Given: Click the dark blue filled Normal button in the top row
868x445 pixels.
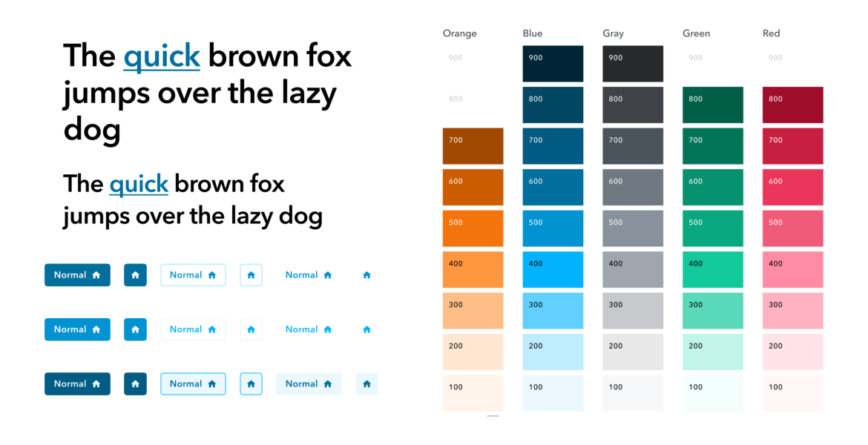Looking at the screenshot, I should click(x=77, y=275).
